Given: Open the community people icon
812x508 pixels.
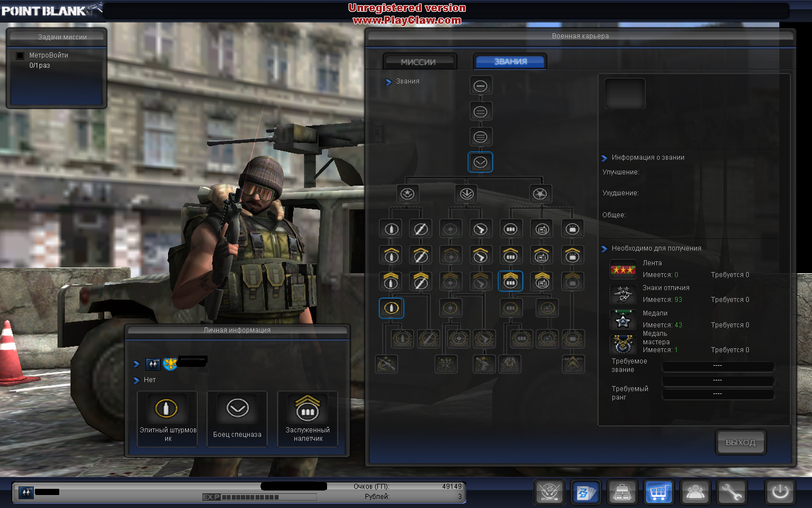Looking at the screenshot, I should 695,492.
